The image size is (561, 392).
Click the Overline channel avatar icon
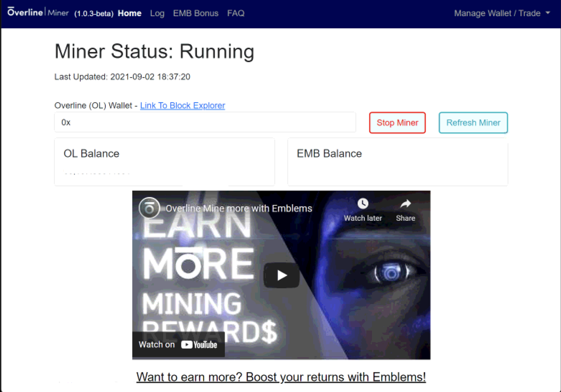pyautogui.click(x=149, y=208)
